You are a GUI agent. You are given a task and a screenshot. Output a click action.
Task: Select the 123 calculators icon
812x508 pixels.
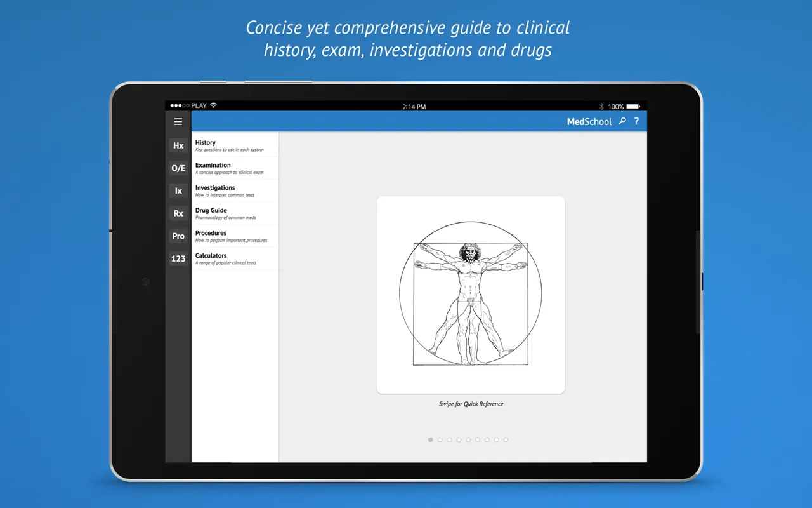point(178,258)
